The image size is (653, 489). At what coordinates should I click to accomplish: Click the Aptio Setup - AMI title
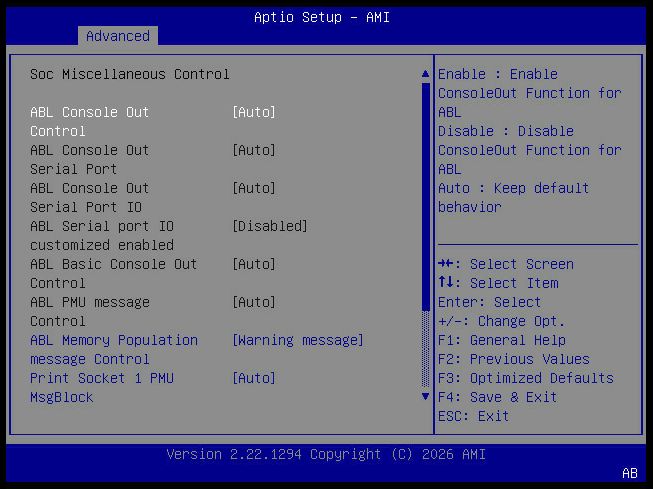pyautogui.click(x=322, y=17)
